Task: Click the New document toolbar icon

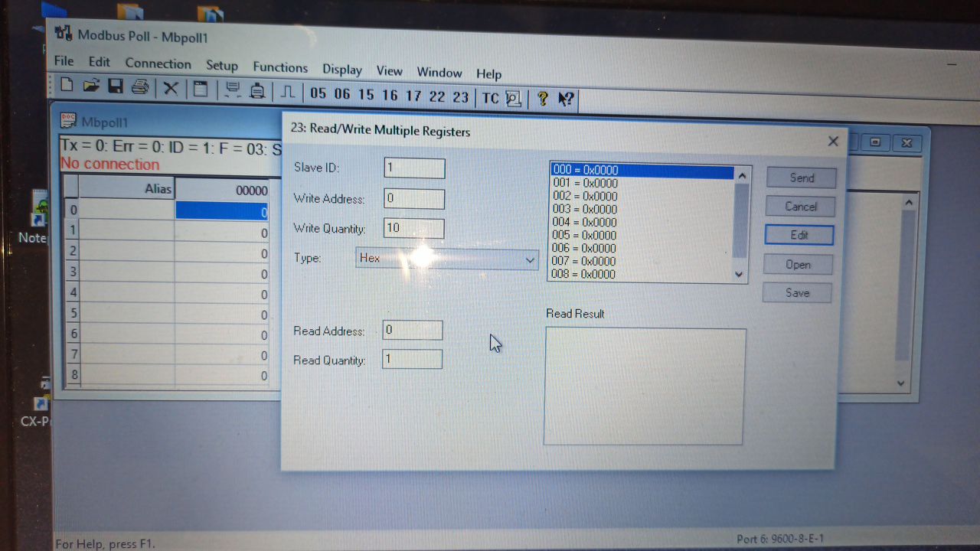Action: (67, 84)
